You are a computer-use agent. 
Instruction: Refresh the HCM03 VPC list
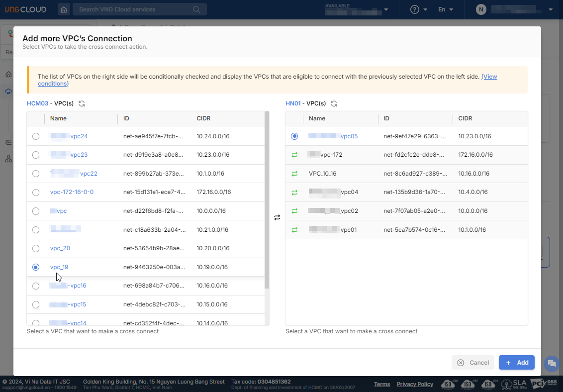[82, 103]
